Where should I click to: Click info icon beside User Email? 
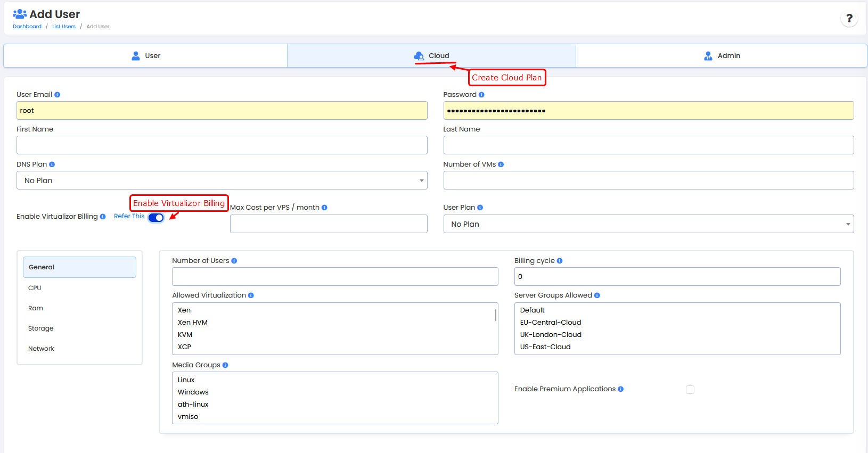(x=57, y=95)
